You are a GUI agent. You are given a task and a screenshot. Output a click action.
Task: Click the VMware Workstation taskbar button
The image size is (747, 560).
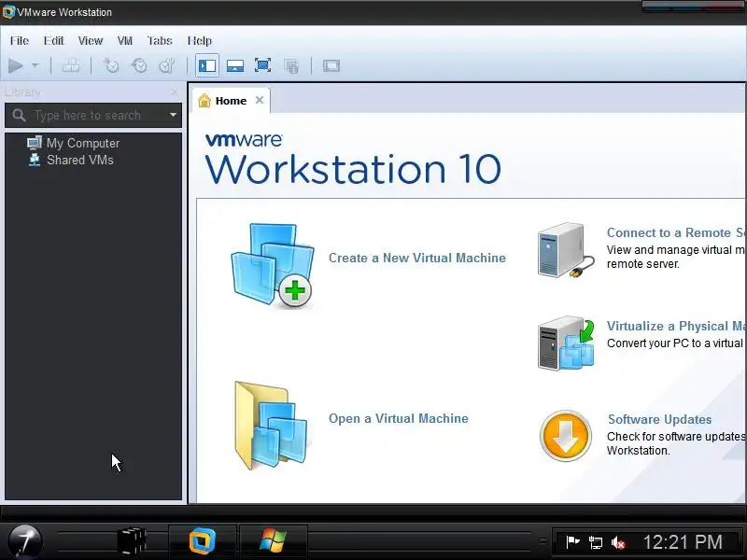(x=202, y=541)
